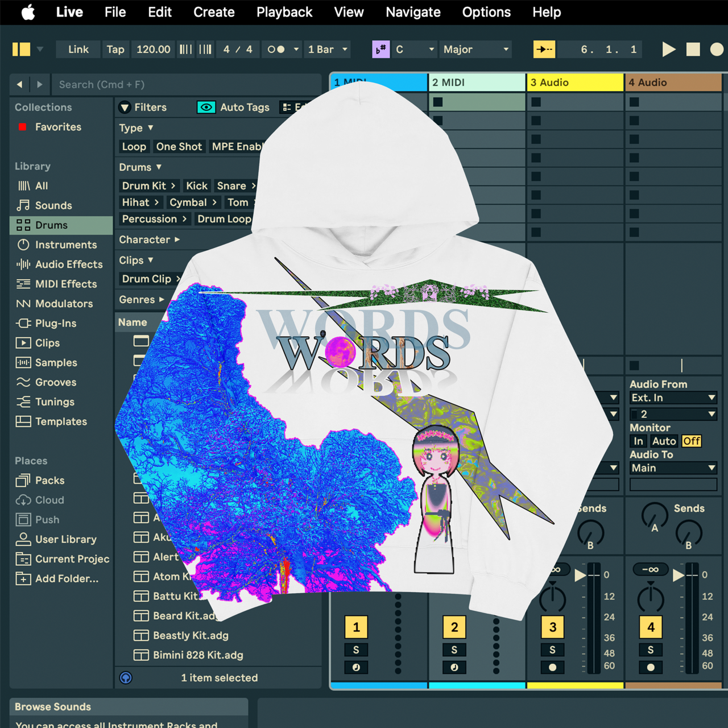Click the Tap tempo button
Viewport: 728px width, 728px height.
pos(115,49)
